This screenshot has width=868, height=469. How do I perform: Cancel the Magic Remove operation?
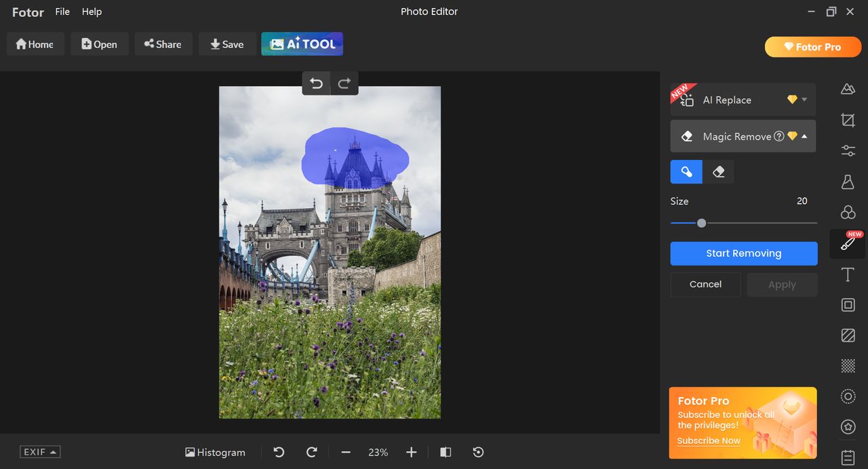(x=705, y=285)
